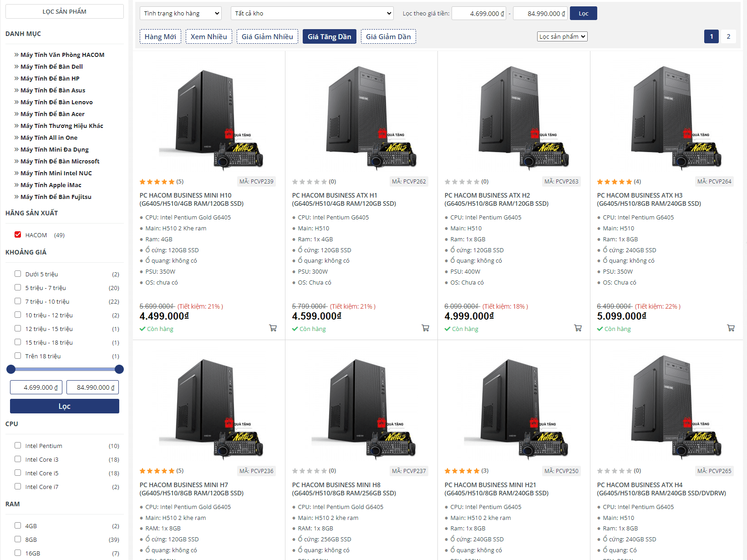Open the Tình trạng kho hàng dropdown

tap(181, 13)
